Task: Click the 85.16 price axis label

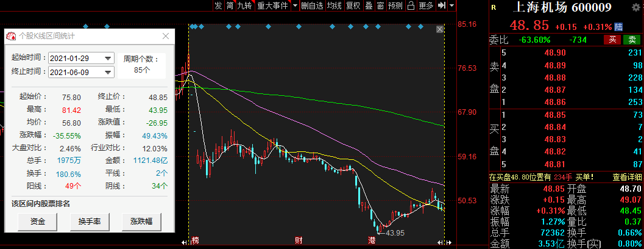Action: (x=467, y=24)
